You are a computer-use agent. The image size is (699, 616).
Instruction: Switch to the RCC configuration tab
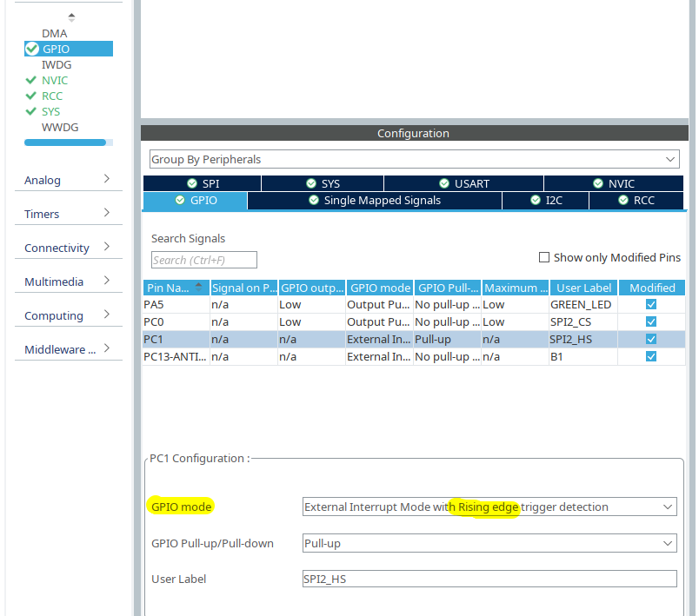tap(636, 201)
